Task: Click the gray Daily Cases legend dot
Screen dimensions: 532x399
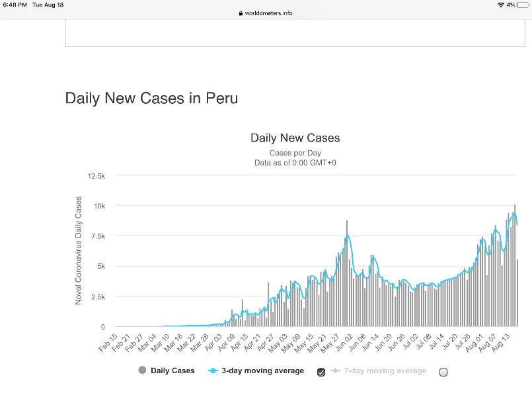Action: [x=142, y=371]
